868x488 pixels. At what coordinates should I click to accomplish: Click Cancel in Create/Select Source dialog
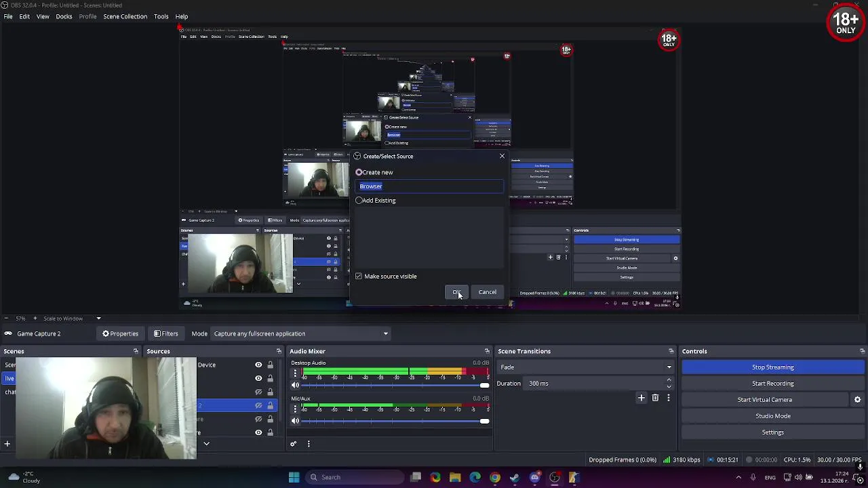pos(487,292)
